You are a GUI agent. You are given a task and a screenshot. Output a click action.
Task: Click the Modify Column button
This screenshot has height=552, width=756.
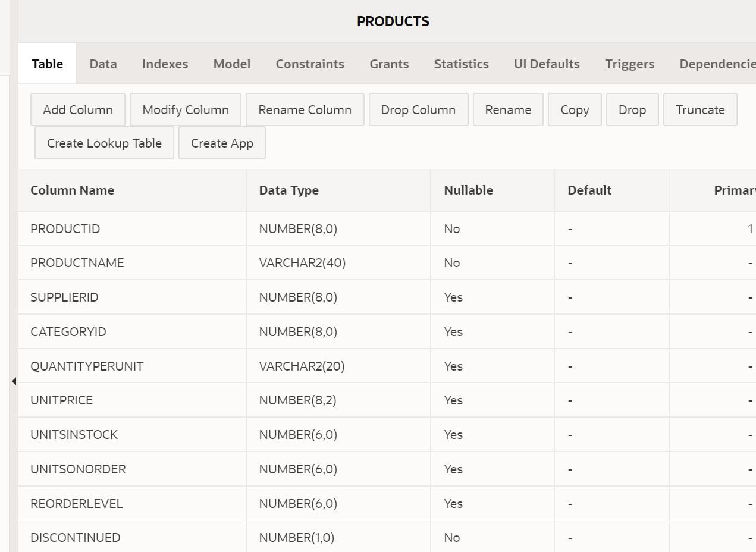tap(186, 109)
